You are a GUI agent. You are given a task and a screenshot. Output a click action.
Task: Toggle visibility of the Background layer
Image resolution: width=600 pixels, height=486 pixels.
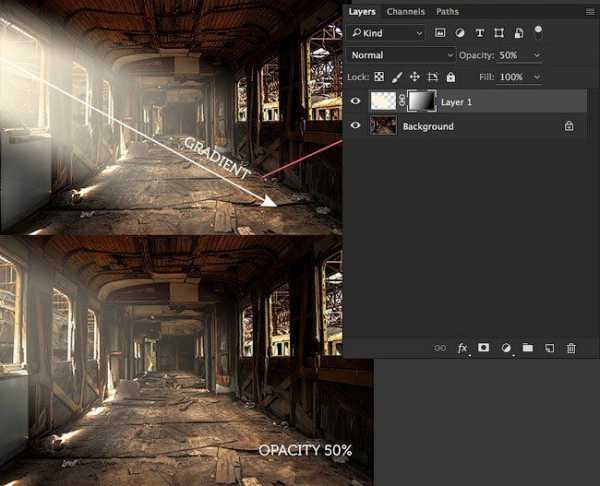[355, 126]
